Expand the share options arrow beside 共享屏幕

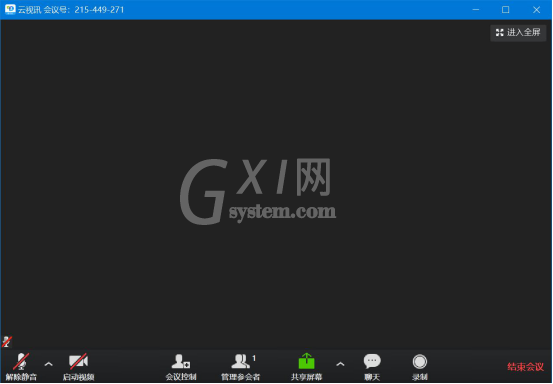[340, 364]
